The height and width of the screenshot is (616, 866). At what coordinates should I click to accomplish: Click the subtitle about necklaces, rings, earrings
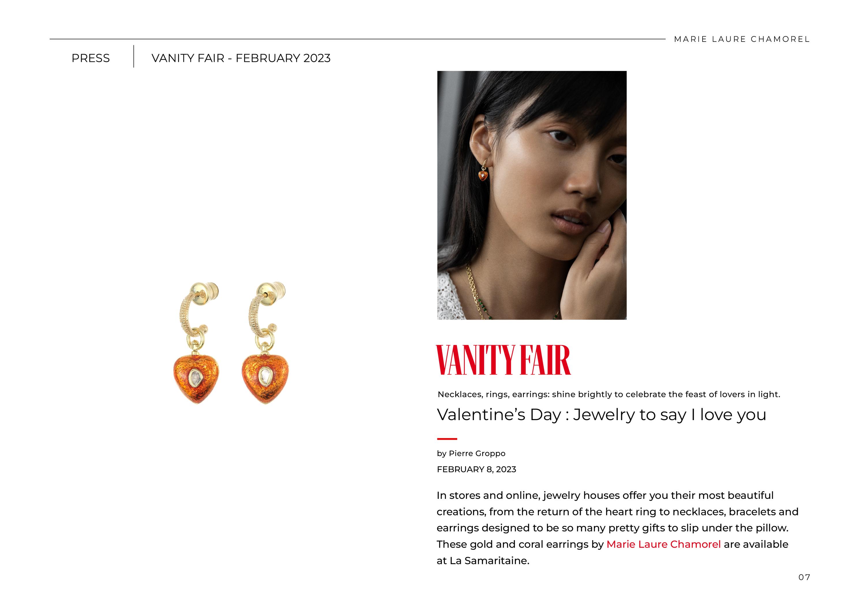coord(609,394)
